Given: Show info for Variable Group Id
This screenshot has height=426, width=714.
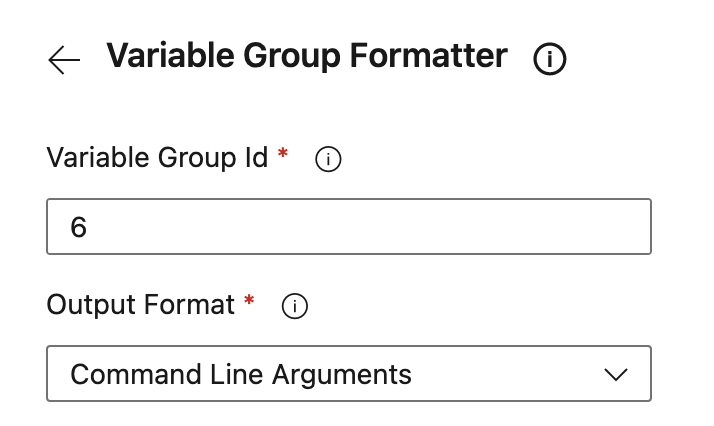Looking at the screenshot, I should click(x=328, y=159).
